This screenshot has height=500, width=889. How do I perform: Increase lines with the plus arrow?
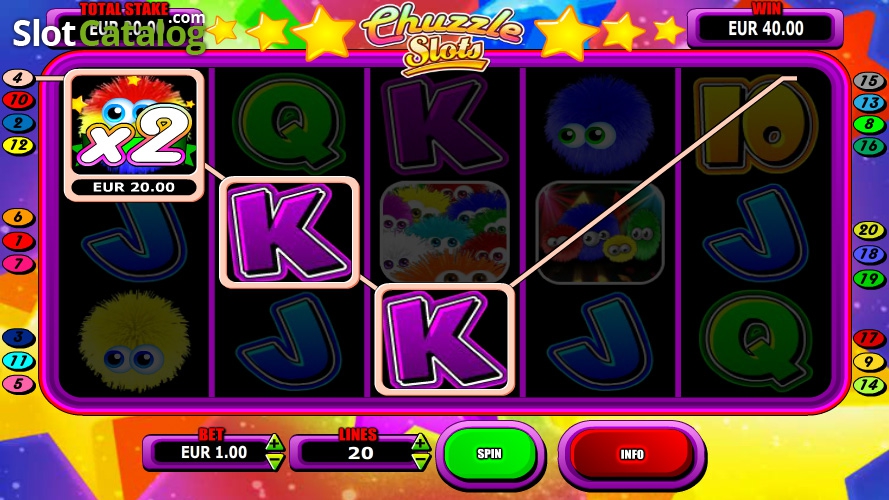pyautogui.click(x=421, y=442)
